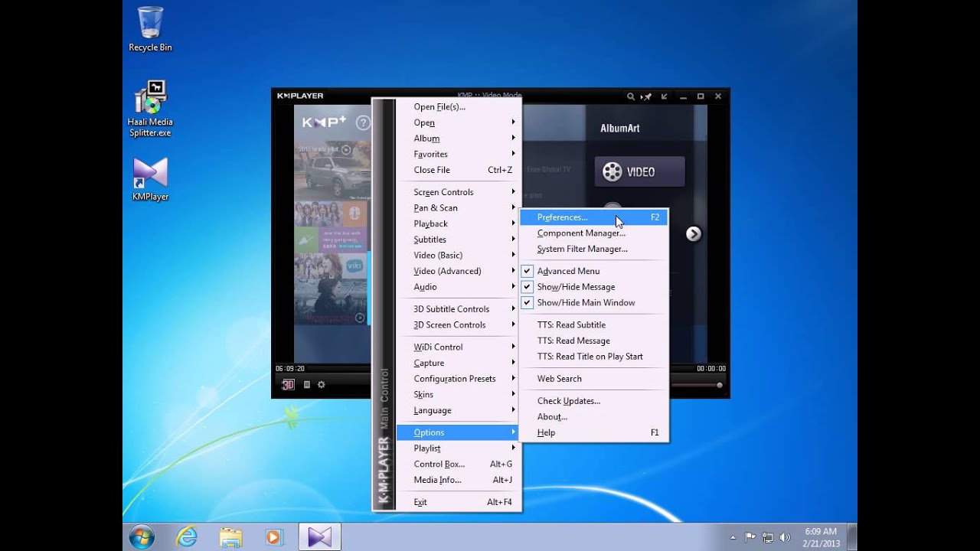Select the Haali Media Splitter.exe desktop icon
The image size is (980, 551).
[150, 109]
